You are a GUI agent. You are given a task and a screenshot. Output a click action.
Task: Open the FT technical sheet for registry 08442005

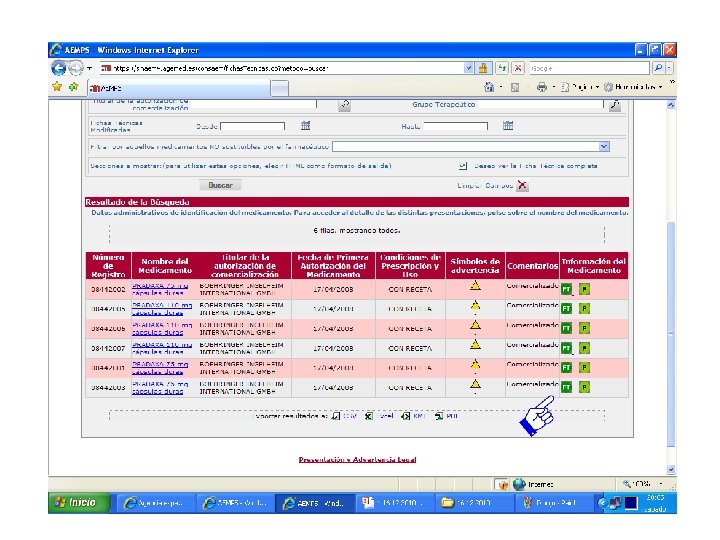(x=567, y=309)
